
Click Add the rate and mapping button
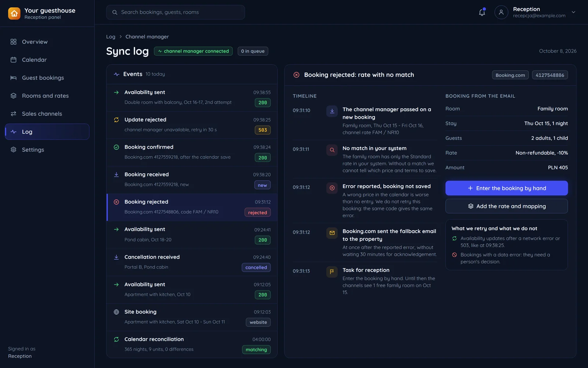tap(506, 206)
